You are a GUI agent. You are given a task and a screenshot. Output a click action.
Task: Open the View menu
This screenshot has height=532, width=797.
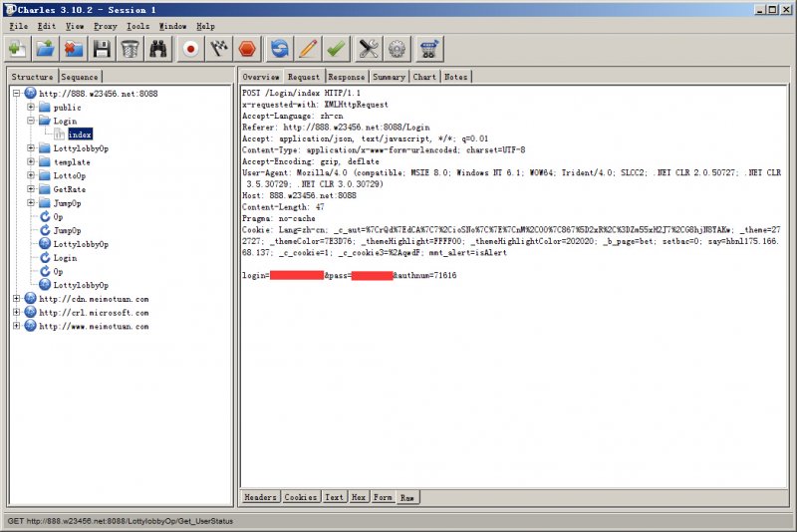point(75,26)
